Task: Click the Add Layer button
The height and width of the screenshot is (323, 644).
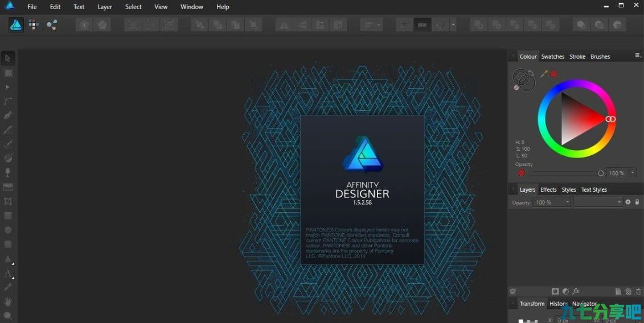Action: coord(618,291)
